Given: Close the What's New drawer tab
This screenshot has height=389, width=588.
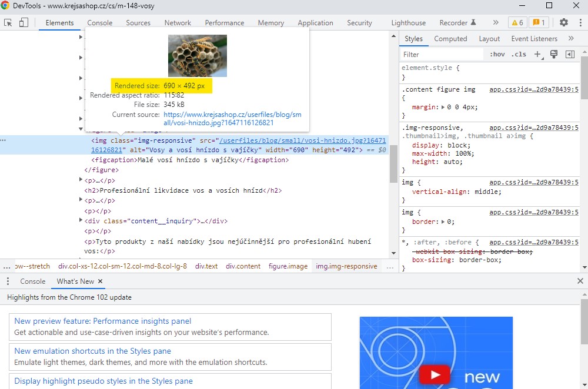Looking at the screenshot, I should [x=100, y=281].
